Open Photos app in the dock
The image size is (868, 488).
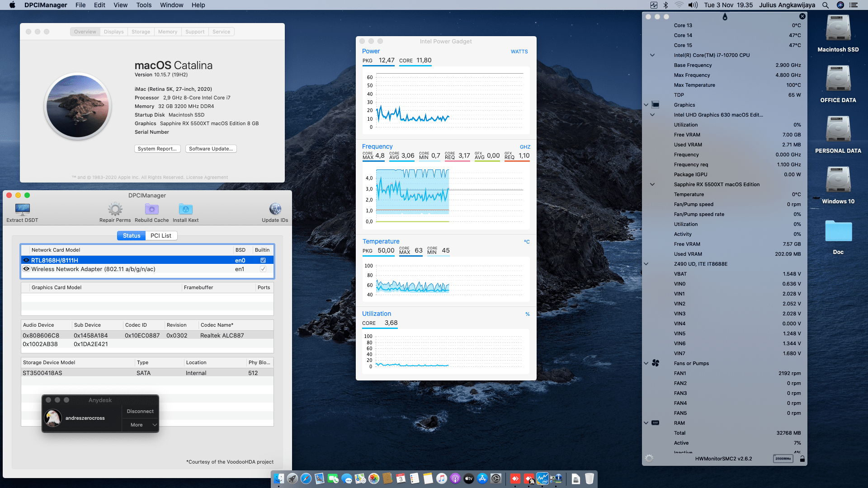[x=374, y=479]
